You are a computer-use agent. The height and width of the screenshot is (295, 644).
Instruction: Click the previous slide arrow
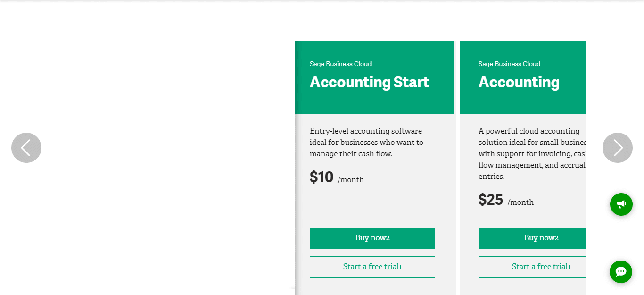[26, 148]
